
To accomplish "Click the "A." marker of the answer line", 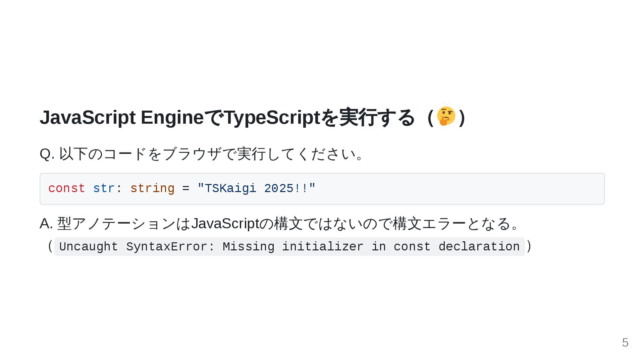I will click(46, 224).
